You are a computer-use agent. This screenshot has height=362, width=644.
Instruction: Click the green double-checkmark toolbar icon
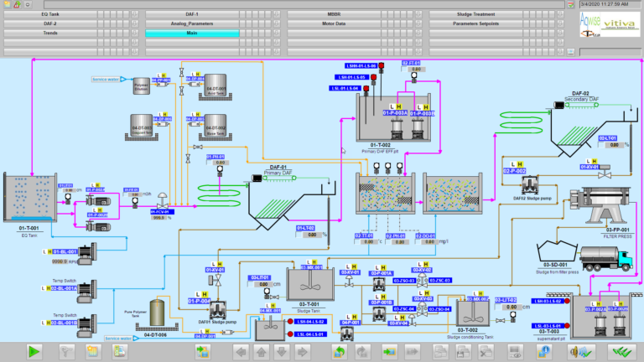coord(620,351)
